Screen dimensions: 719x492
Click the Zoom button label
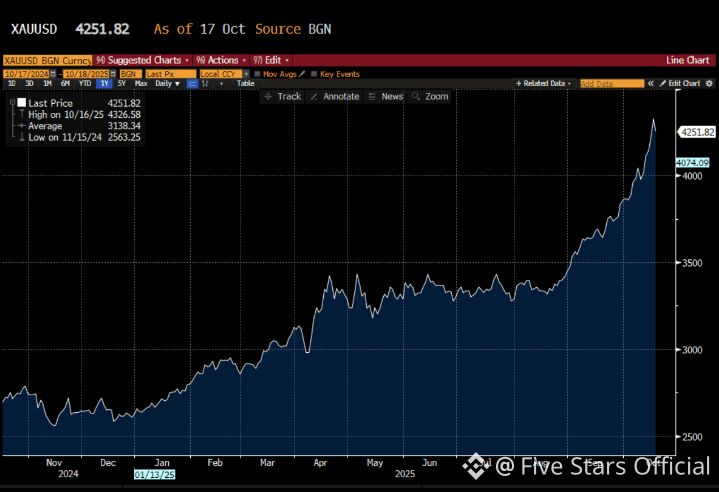[437, 96]
